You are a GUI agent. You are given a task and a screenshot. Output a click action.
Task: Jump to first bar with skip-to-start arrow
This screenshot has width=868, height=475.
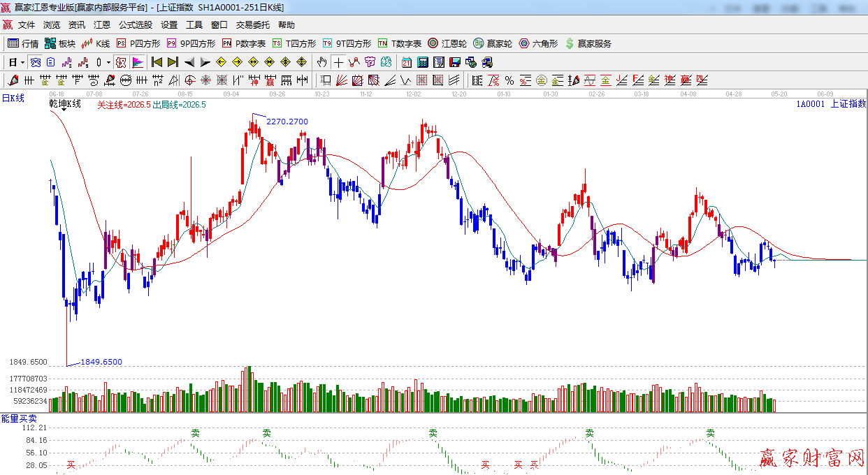click(157, 62)
